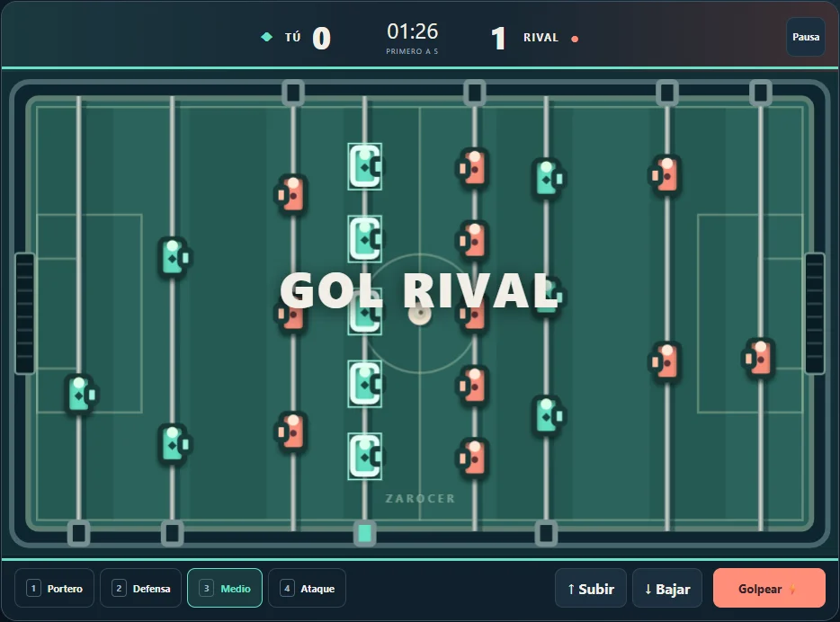Viewport: 840px width, 622px height.
Task: Click the bottom teal attacker figure
Action: click(549, 415)
